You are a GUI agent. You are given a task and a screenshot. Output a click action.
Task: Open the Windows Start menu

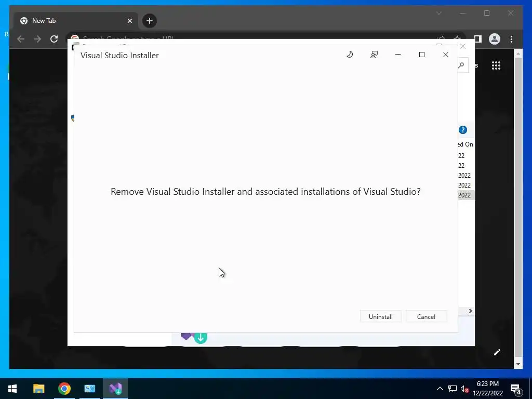point(12,389)
